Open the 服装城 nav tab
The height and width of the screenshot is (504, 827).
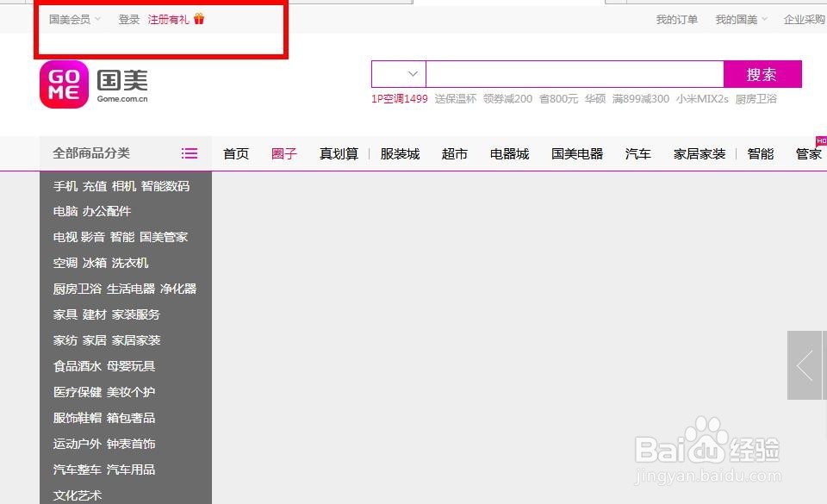(401, 154)
